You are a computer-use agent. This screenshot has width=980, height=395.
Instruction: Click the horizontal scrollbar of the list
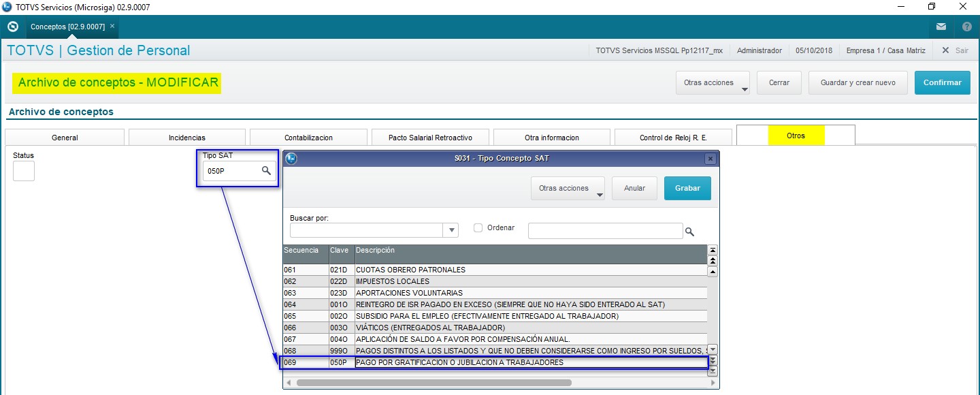[434, 383]
